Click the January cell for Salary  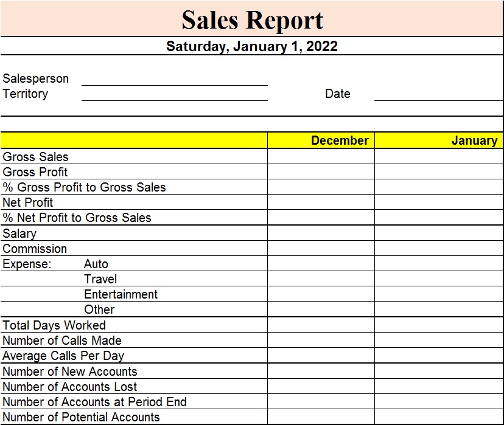pos(439,233)
